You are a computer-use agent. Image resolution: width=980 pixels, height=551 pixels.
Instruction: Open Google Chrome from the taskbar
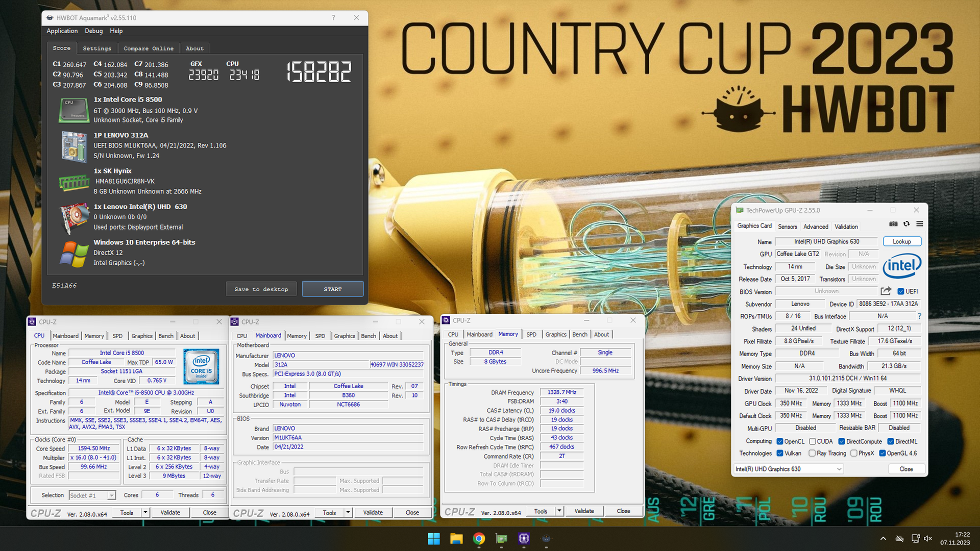(479, 539)
